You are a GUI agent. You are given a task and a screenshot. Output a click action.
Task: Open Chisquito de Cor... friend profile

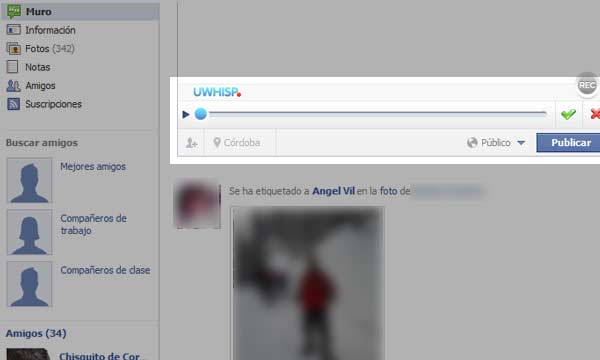[x=102, y=356]
